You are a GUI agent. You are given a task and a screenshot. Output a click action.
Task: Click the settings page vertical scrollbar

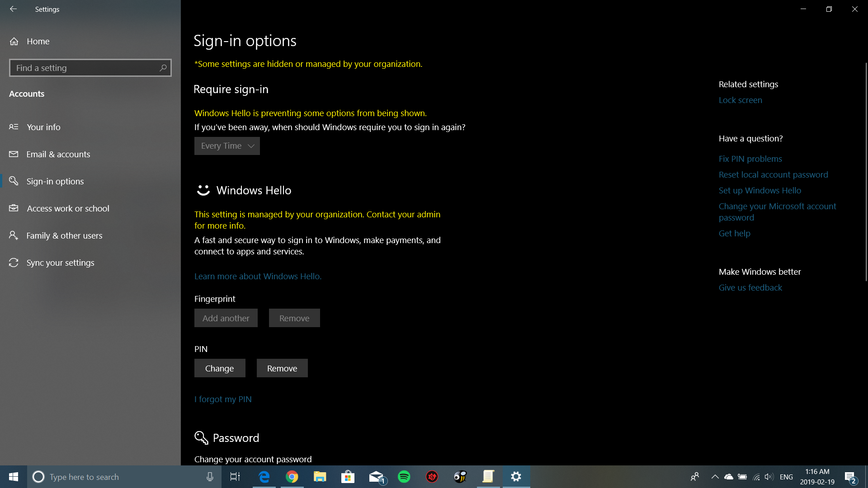point(866,172)
